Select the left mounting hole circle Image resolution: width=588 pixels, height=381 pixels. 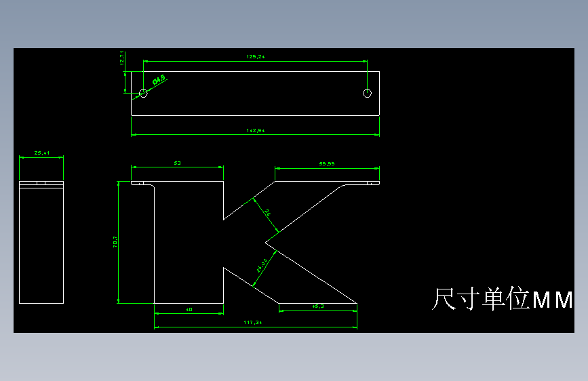[143, 93]
